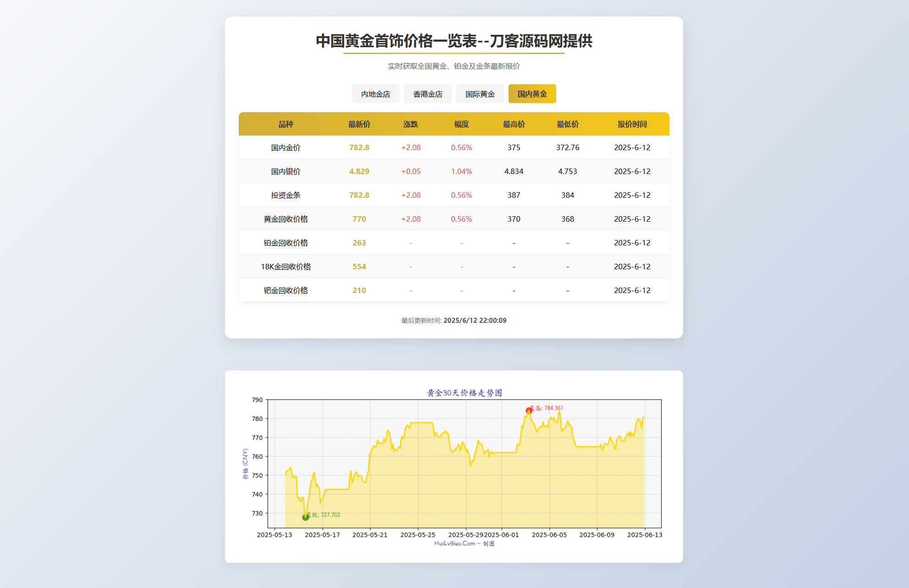Switch to the 内地金店 tab
This screenshot has width=909, height=588.
(x=375, y=93)
